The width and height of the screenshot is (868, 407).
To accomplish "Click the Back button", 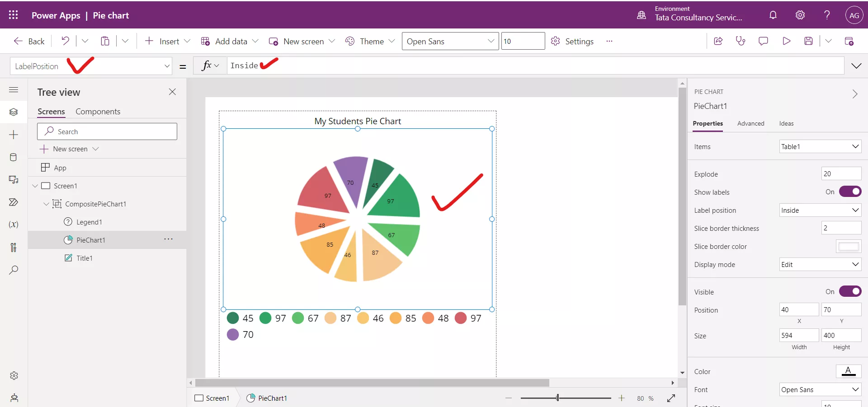I will (x=28, y=41).
